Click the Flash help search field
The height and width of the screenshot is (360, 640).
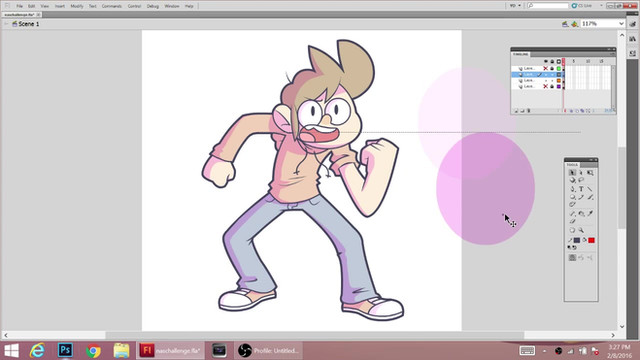(x=548, y=6)
